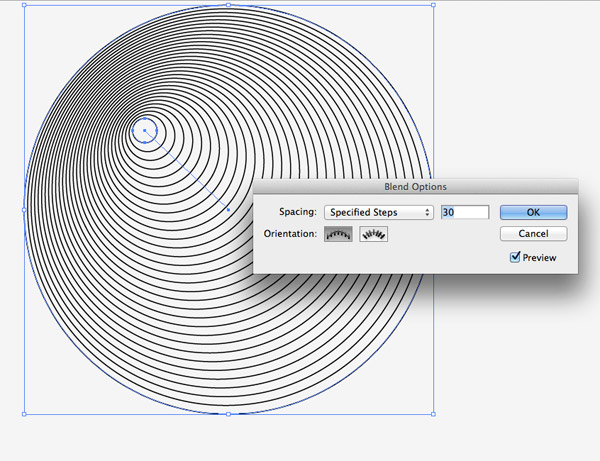The height and width of the screenshot is (461, 600).
Task: Toggle the Preview checkbox
Action: tap(515, 257)
